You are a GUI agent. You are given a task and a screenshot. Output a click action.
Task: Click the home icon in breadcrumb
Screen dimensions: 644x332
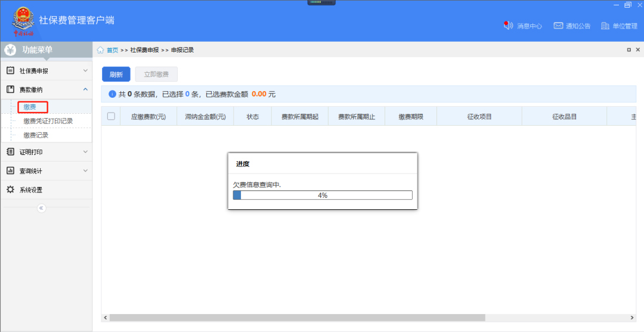point(101,50)
